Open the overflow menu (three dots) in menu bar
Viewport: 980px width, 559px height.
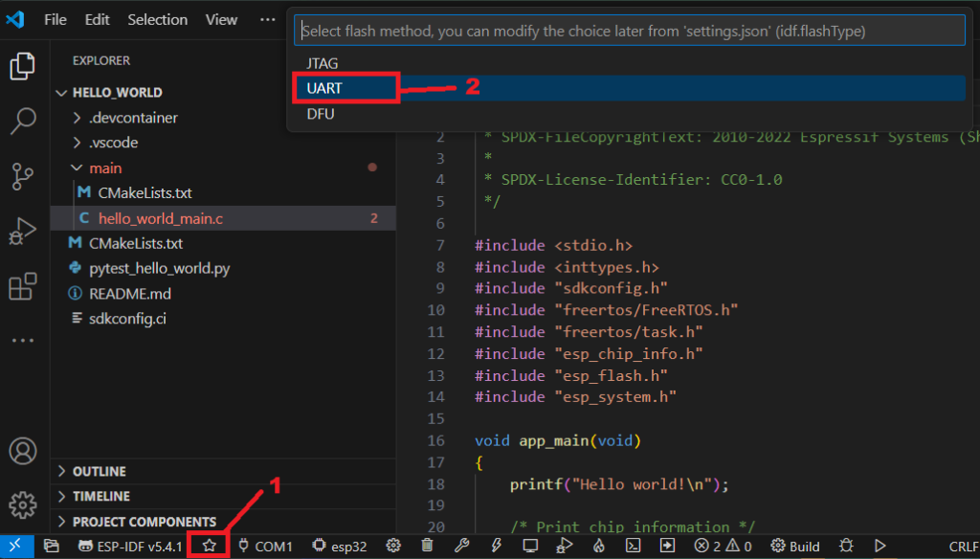tap(268, 19)
